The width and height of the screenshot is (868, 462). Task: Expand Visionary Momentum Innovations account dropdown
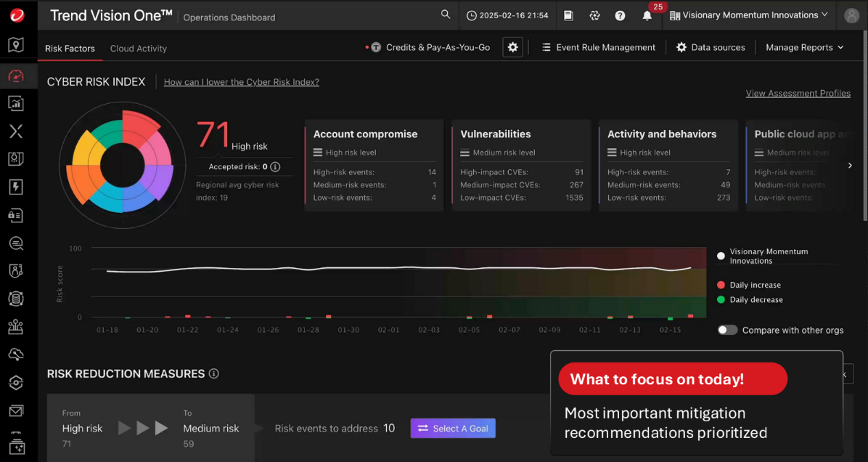(749, 15)
